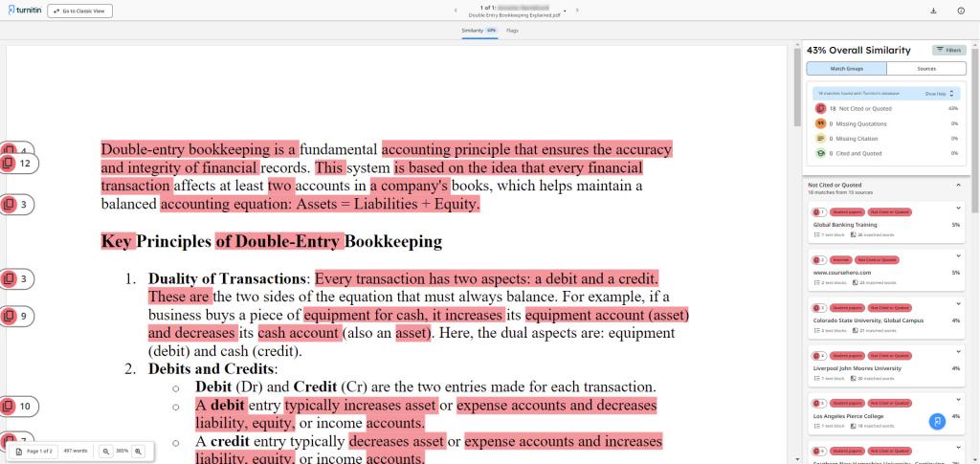Image resolution: width=980 pixels, height=464 pixels.
Task: Click the match marker 3 beside accounting equation line
Action: click(x=16, y=204)
